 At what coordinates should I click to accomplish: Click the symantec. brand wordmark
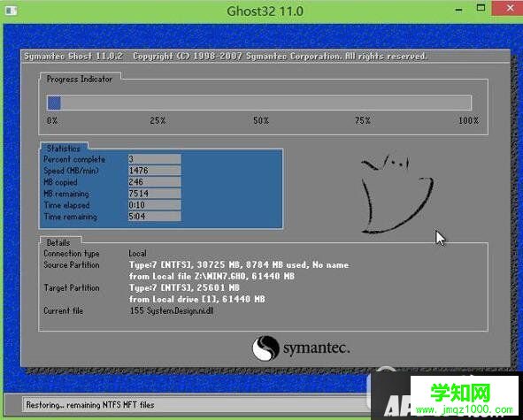click(x=316, y=348)
